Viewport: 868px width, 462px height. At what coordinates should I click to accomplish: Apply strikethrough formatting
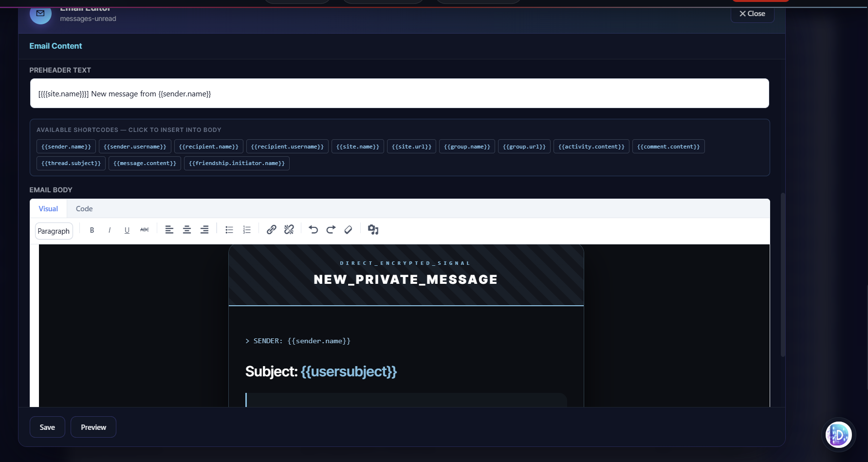point(144,229)
